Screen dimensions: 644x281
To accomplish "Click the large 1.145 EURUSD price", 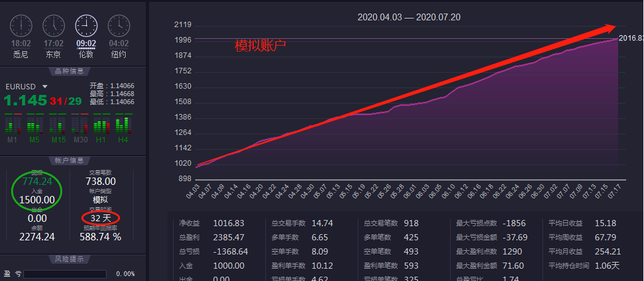I will [25, 100].
